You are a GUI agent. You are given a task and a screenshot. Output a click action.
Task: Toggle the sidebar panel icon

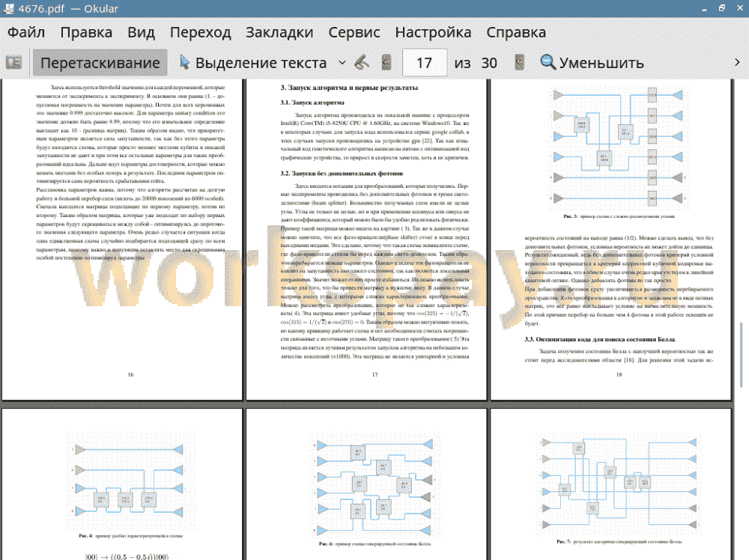13,63
